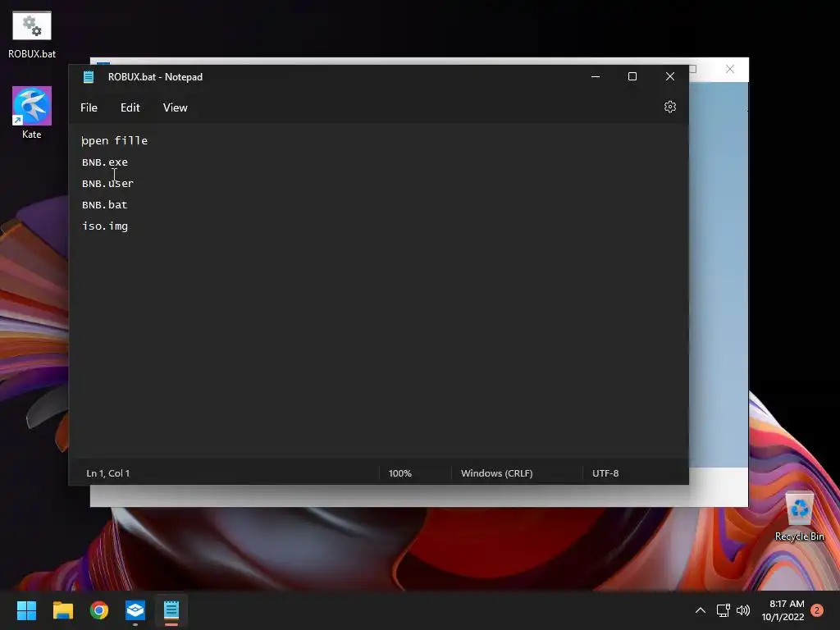Screen dimensions: 840x630
Task: Click the 100% zoom status entry
Action: pos(399,473)
